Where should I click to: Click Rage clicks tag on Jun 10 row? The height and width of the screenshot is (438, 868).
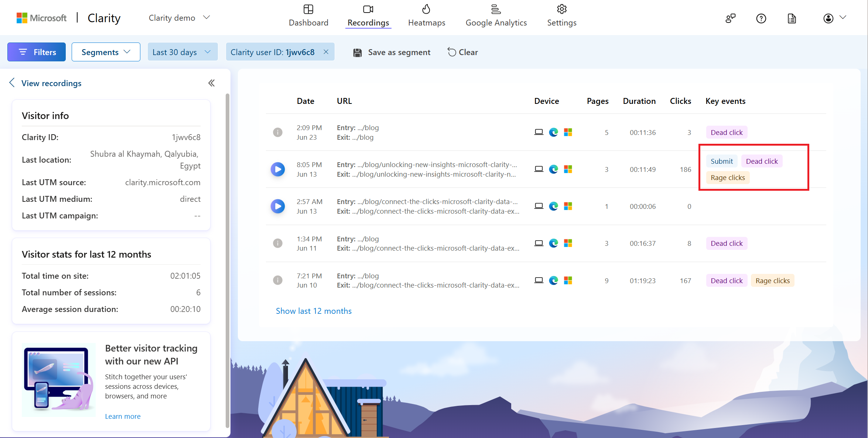point(772,281)
